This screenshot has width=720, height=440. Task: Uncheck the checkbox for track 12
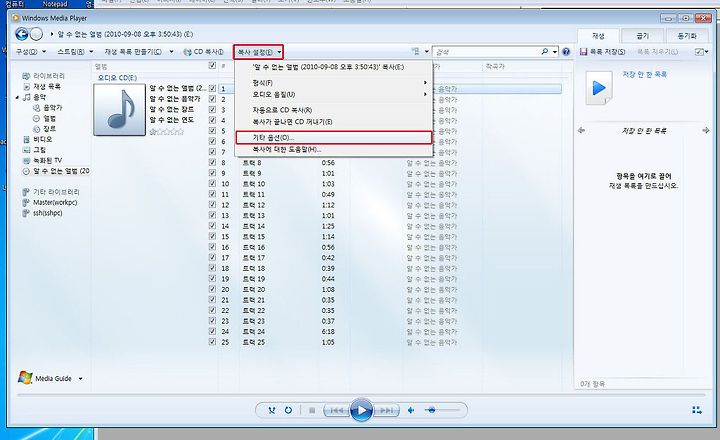coord(212,204)
